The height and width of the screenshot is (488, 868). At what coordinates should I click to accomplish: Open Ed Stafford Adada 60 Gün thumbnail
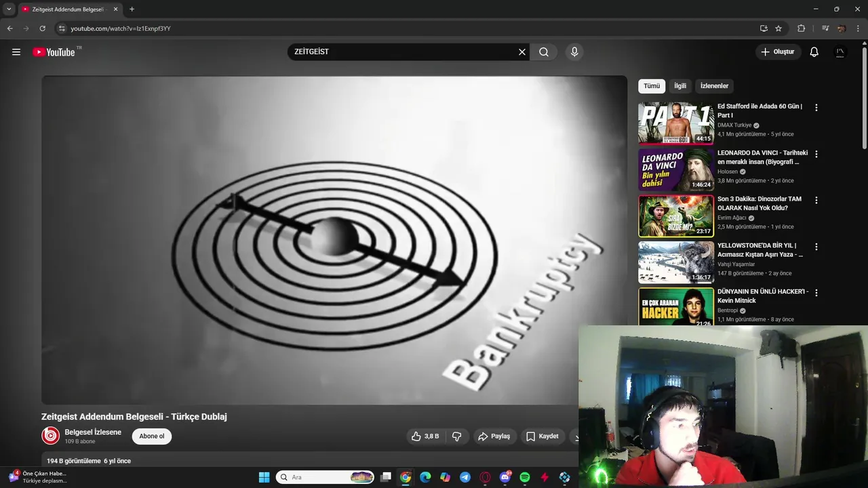click(675, 123)
